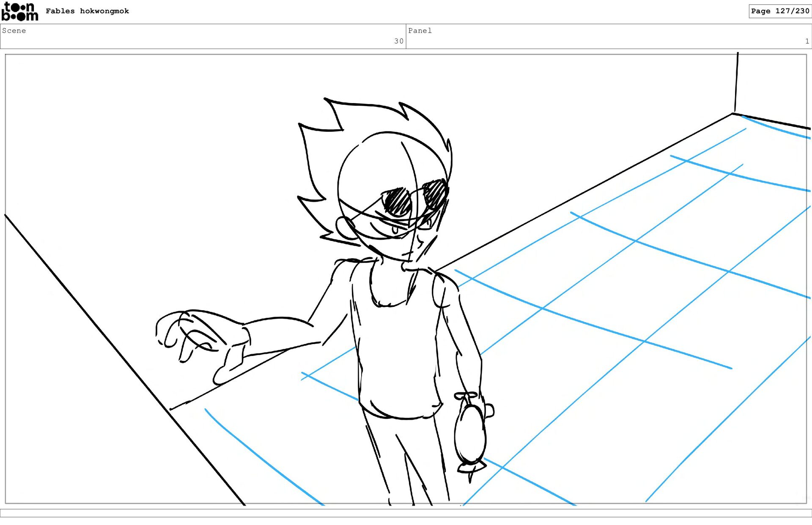Click the scene number 30
The width and height of the screenshot is (812, 525).
click(x=398, y=41)
